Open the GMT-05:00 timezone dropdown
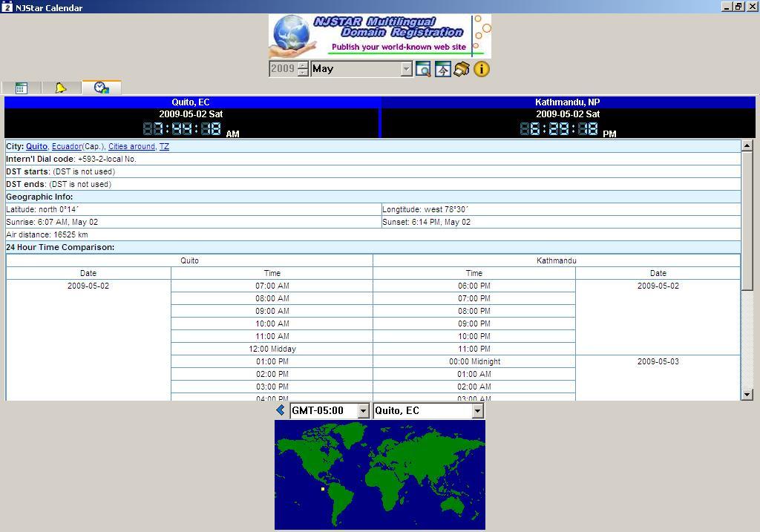Image resolution: width=760 pixels, height=532 pixels. pos(363,411)
